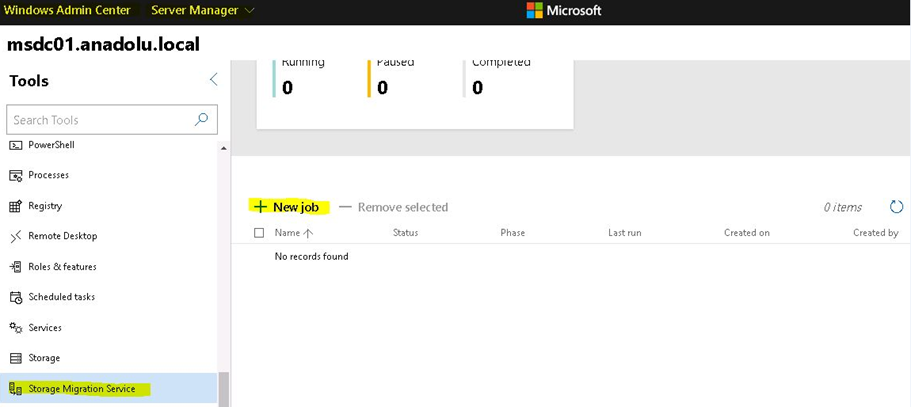Viewport: 911px width, 407px height.
Task: Go to Windows Admin Center home link
Action: 67,10
